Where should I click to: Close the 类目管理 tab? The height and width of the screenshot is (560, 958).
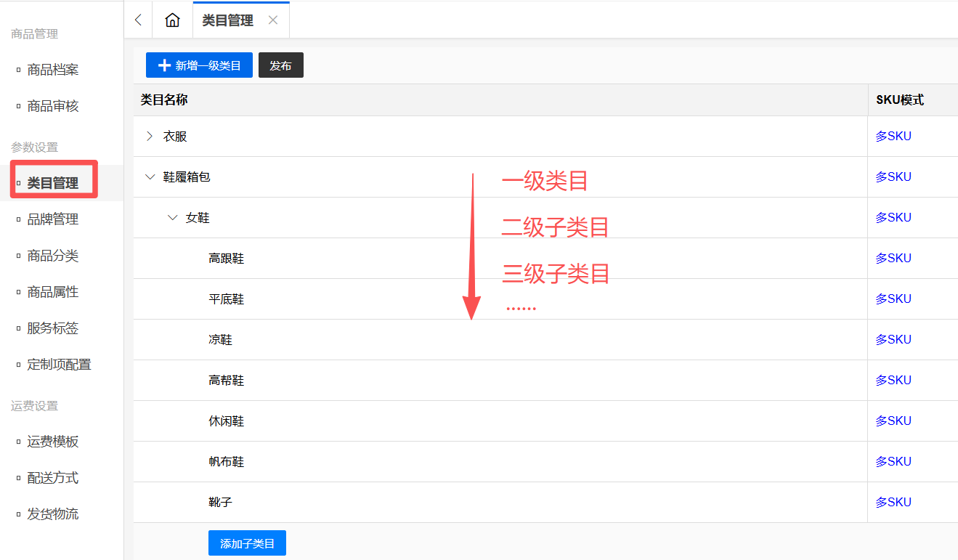point(273,20)
